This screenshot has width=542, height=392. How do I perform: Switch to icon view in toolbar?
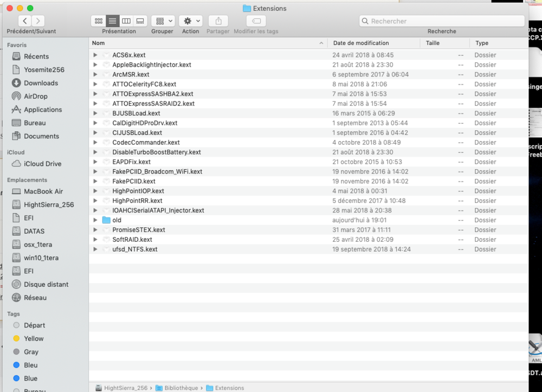click(99, 21)
